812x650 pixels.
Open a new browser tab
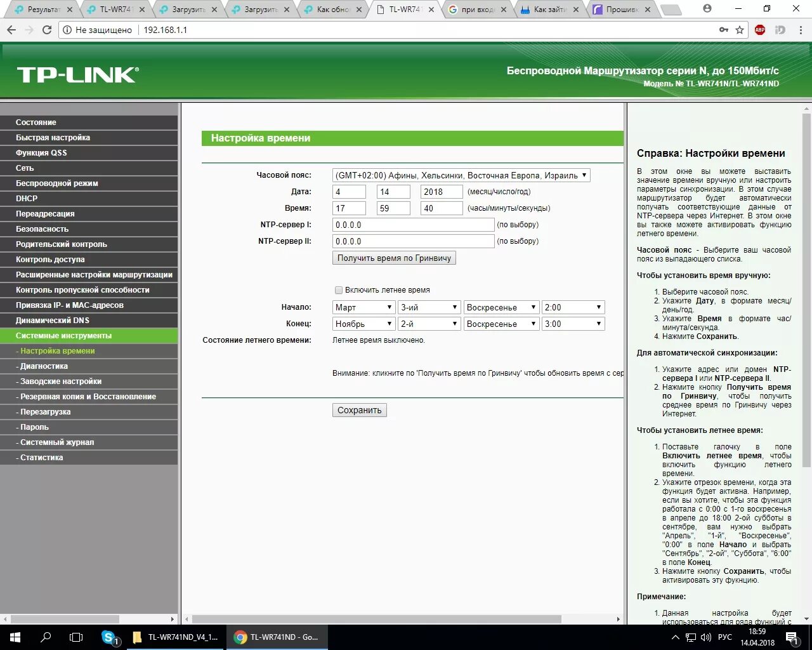click(671, 10)
